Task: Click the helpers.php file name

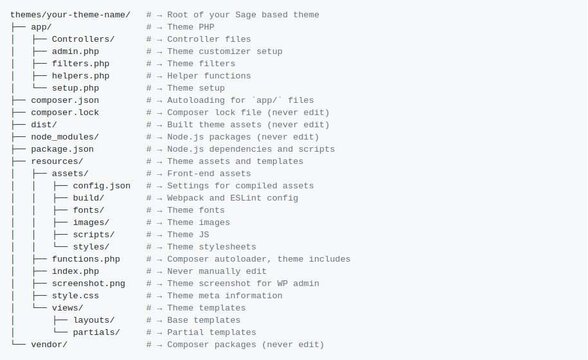Action: point(81,76)
